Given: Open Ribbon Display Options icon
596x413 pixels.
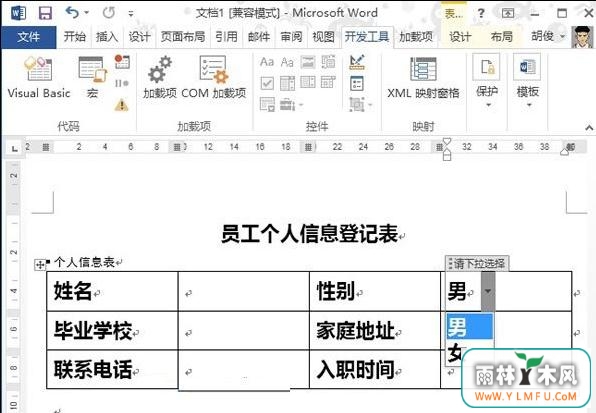Looking at the screenshot, I should tap(508, 13).
